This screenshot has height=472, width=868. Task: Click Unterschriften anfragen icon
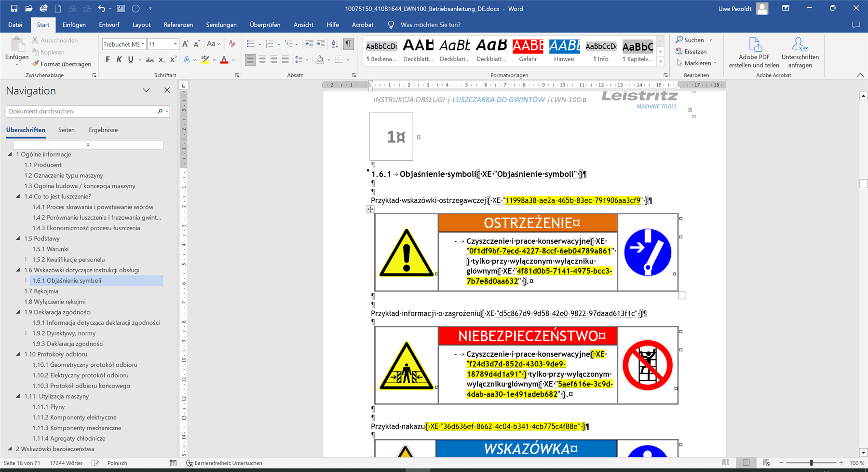pos(800,53)
